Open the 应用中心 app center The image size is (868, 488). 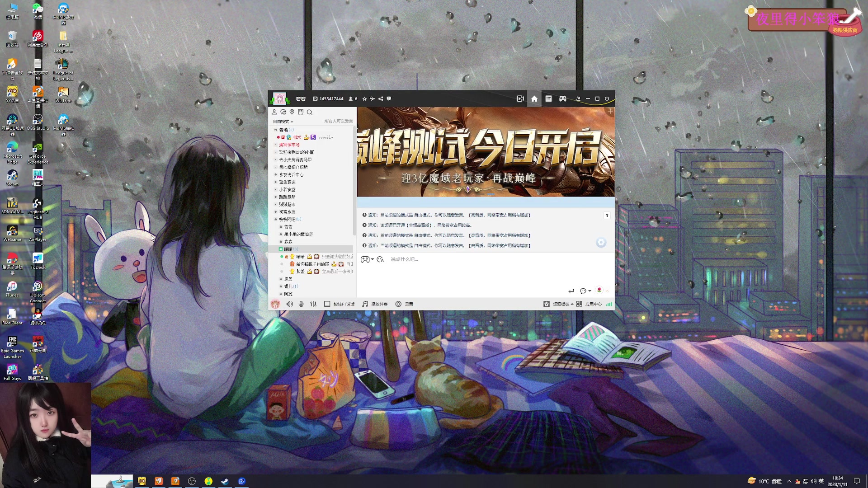coord(589,304)
